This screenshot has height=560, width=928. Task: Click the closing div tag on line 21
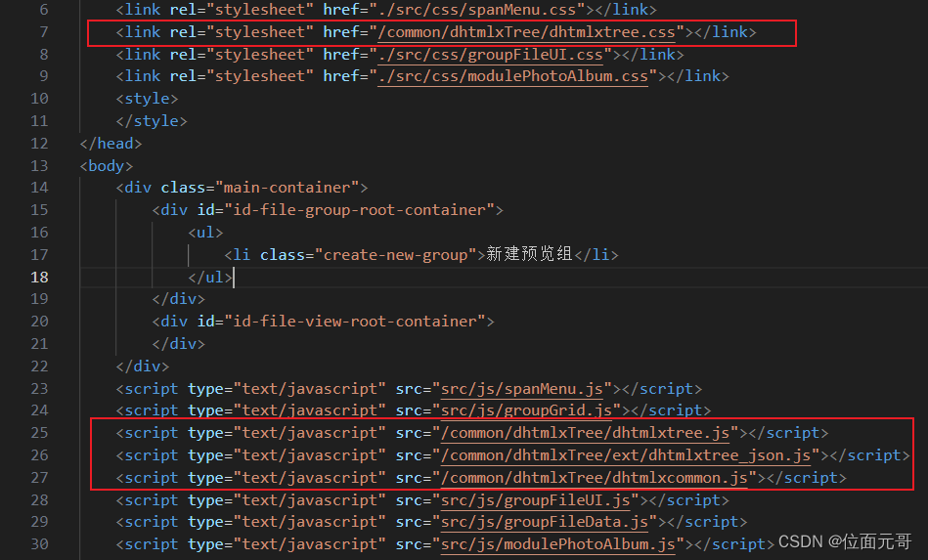tap(178, 344)
